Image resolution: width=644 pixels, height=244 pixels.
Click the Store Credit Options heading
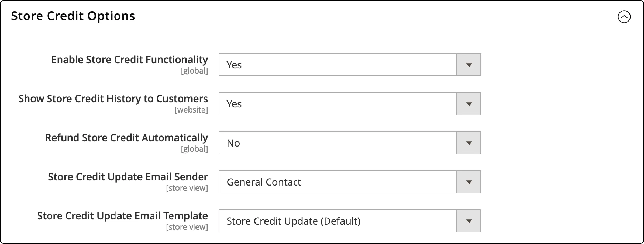tap(73, 16)
